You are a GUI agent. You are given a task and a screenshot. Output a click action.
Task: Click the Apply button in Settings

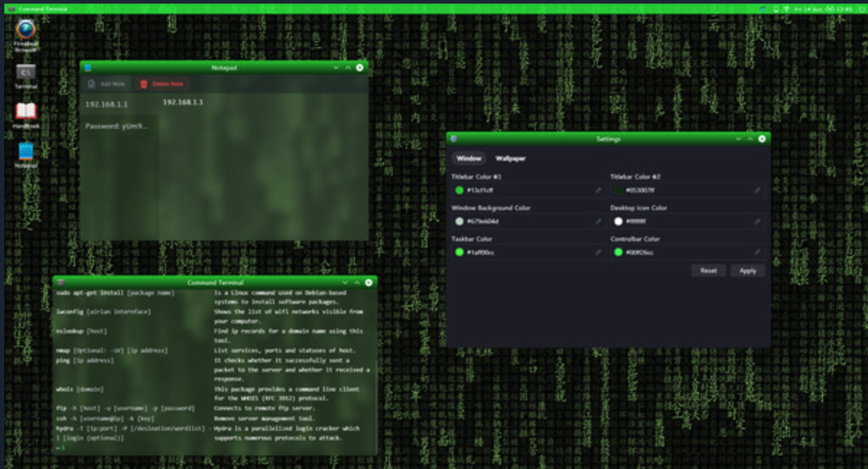(x=748, y=271)
